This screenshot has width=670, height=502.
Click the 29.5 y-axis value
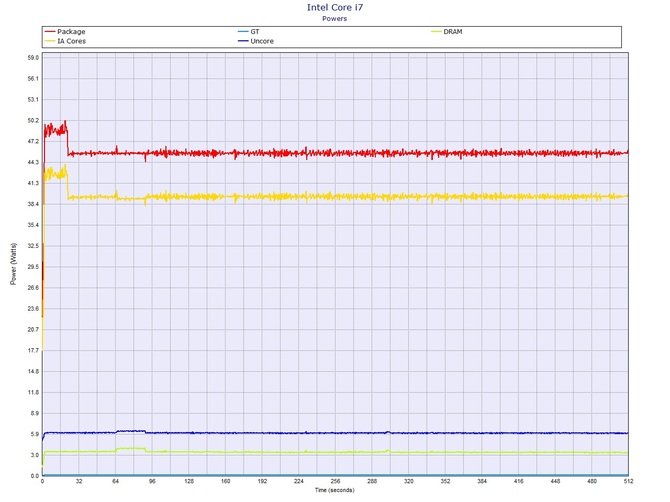[x=33, y=267]
